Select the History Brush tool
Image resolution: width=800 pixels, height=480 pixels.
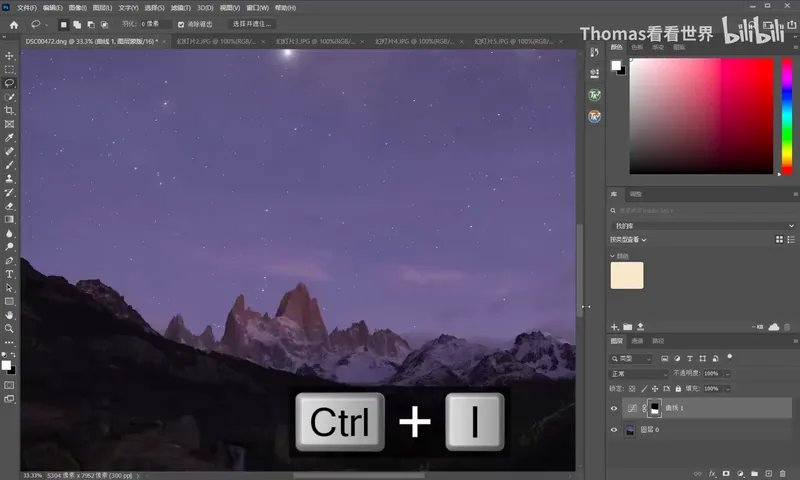pos(9,192)
